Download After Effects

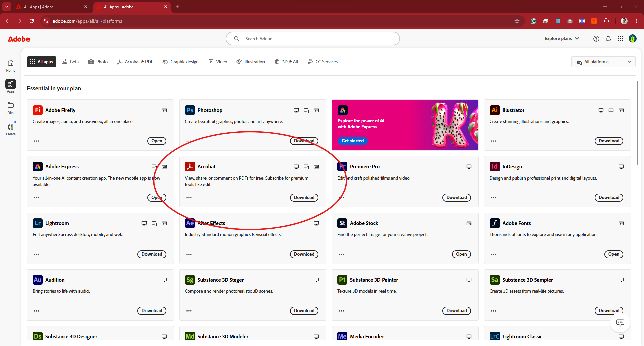click(304, 254)
